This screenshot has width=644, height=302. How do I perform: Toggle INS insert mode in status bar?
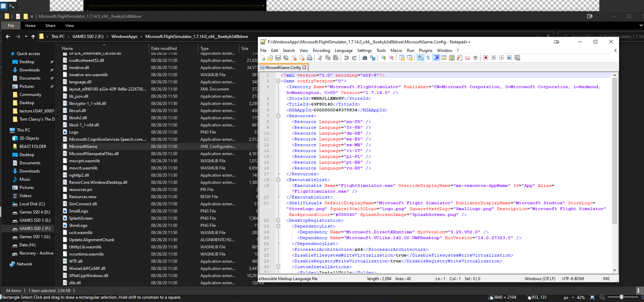point(606,279)
